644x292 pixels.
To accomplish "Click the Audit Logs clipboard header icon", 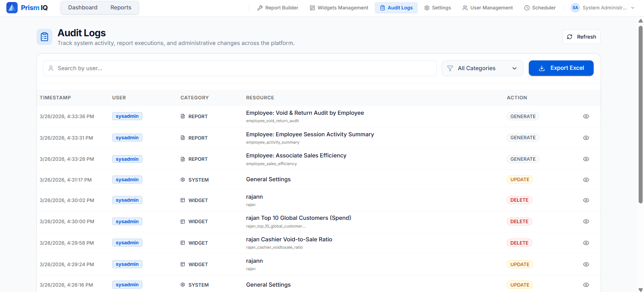I will 44,37.
